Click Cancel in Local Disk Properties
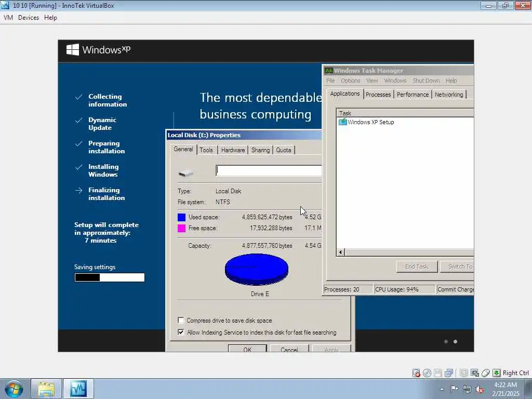The height and width of the screenshot is (399, 532). click(289, 349)
